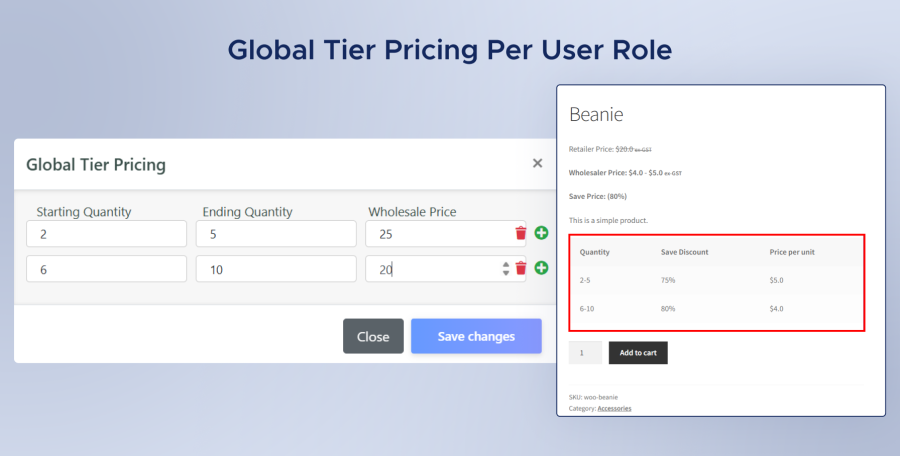900x456 pixels.
Task: Add Beanie to cart
Action: click(x=638, y=353)
